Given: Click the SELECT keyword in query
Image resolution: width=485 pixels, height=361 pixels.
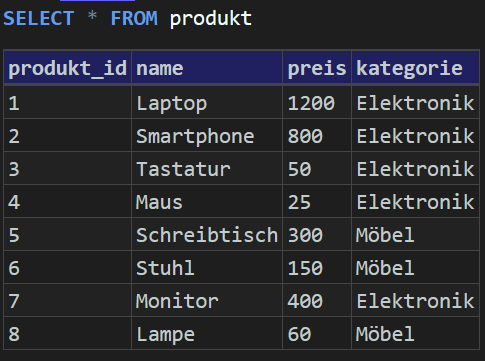Looking at the screenshot, I should (38, 18).
